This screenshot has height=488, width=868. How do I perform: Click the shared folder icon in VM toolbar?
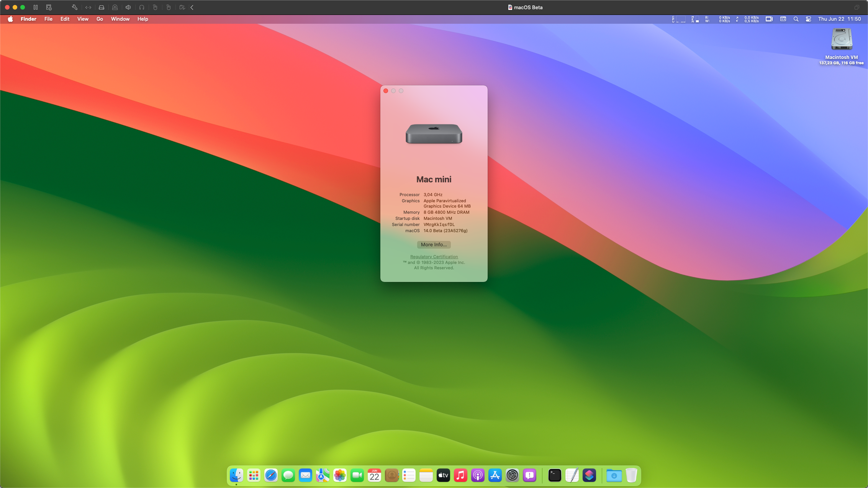tap(182, 7)
